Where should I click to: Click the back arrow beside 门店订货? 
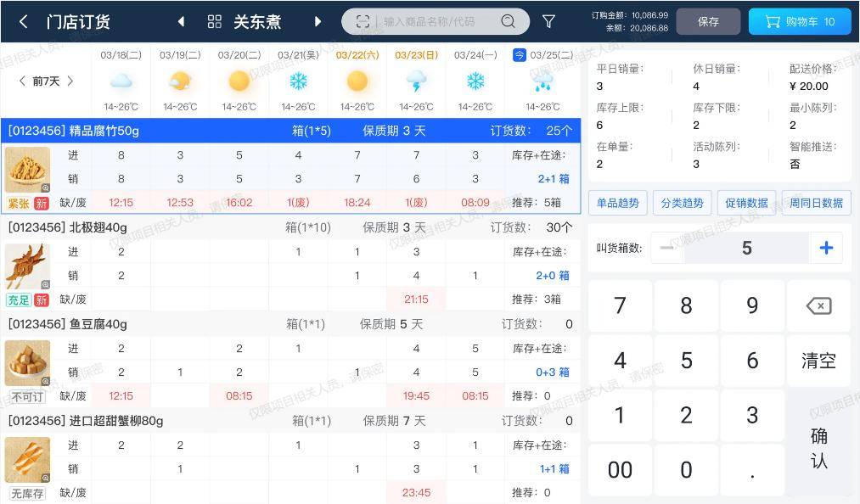click(24, 22)
